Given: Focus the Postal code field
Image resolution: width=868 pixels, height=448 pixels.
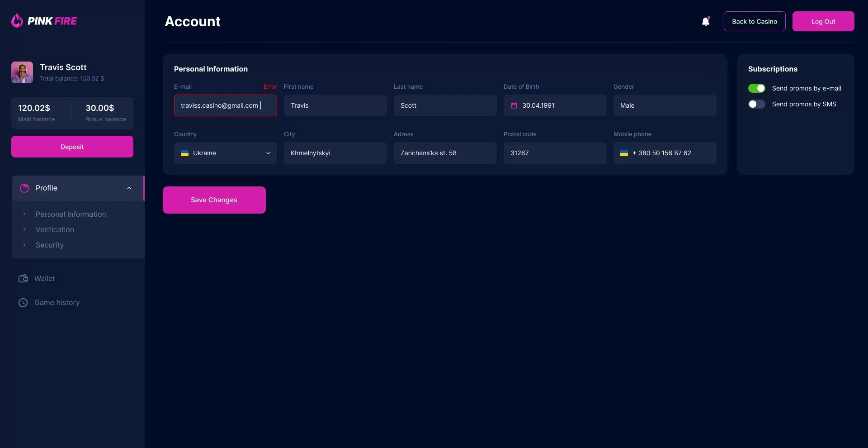Looking at the screenshot, I should point(555,153).
